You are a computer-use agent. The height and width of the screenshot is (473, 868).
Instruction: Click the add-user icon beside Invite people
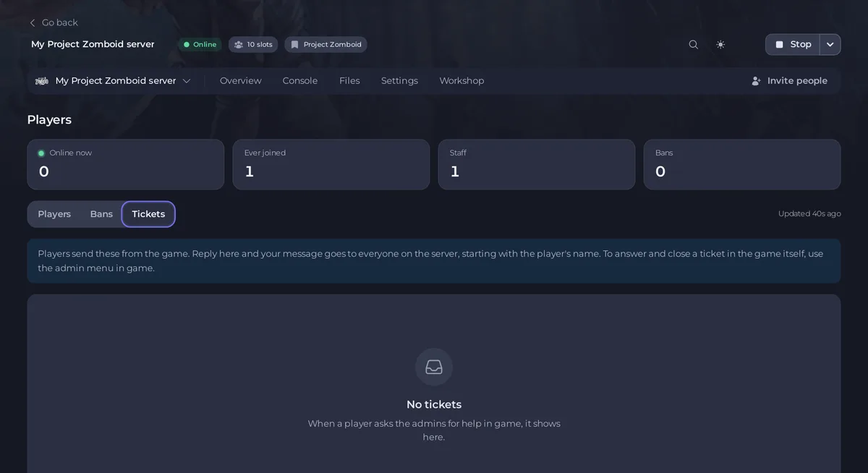click(x=757, y=81)
